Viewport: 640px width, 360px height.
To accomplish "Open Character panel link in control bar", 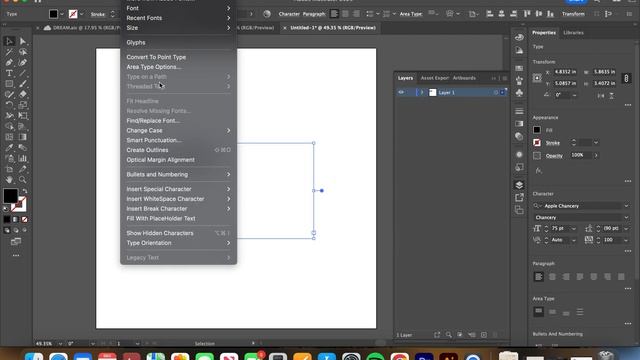I will [289, 14].
